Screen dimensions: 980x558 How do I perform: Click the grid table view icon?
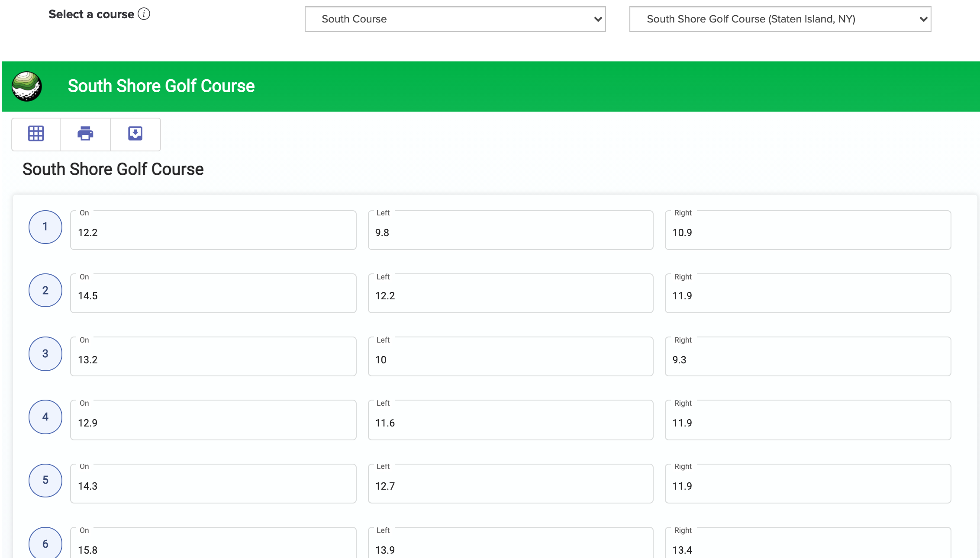[x=36, y=134]
